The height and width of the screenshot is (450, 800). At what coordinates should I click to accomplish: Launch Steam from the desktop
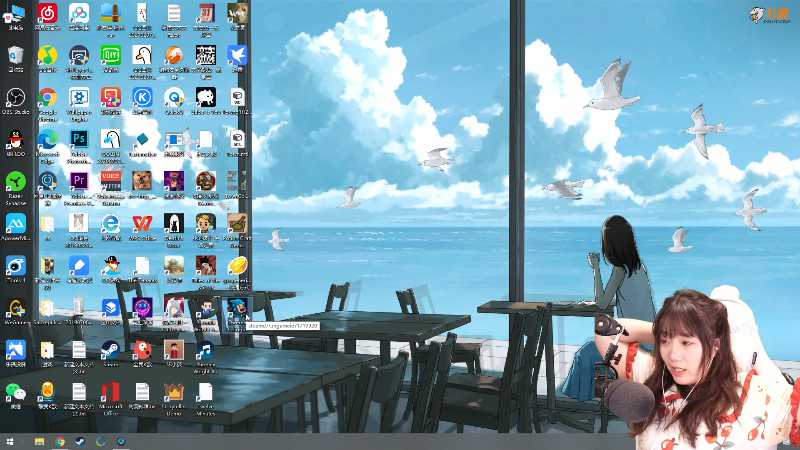click(x=111, y=350)
